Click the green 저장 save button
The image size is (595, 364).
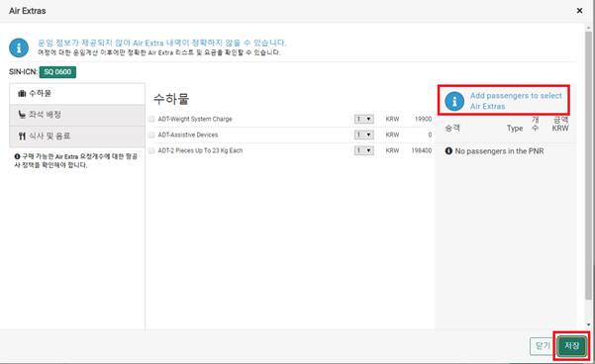pyautogui.click(x=572, y=346)
